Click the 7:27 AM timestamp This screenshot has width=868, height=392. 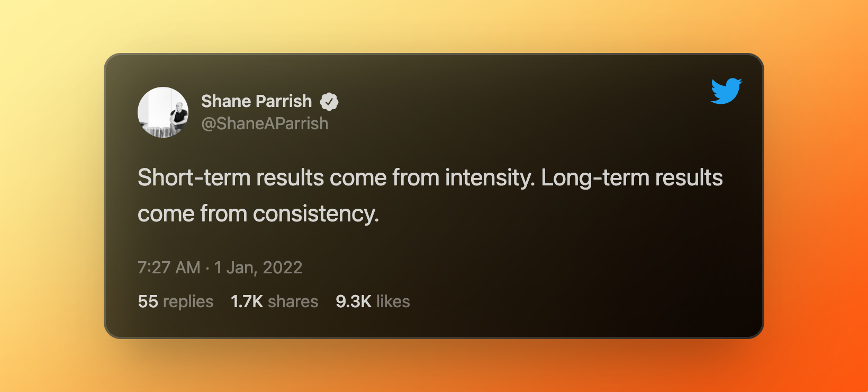coord(169,268)
